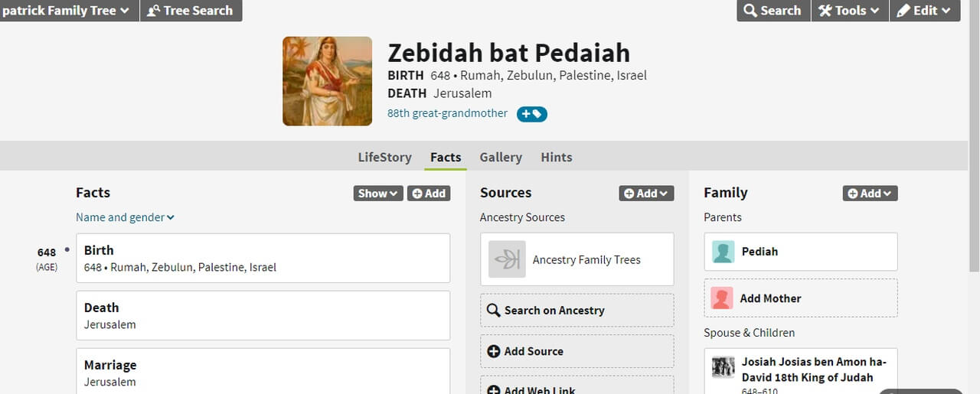This screenshot has height=394, width=980.
Task: Switch to the LifeStory tab
Action: (384, 157)
